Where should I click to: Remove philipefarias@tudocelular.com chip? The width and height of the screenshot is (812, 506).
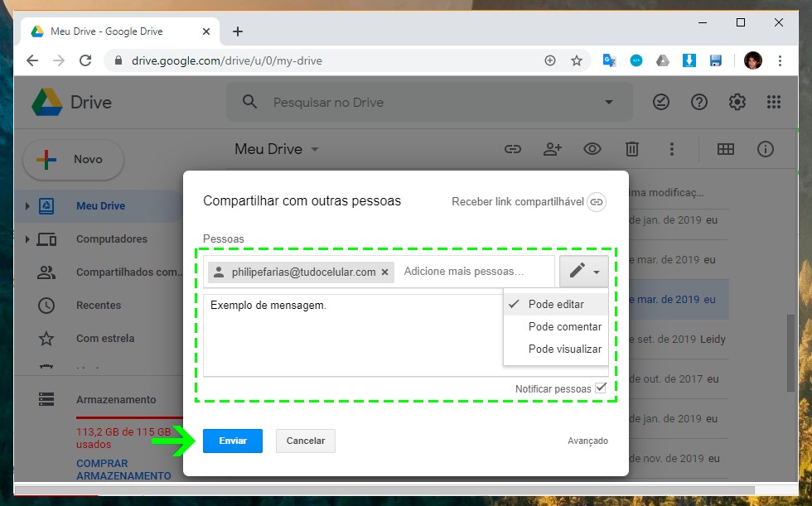coord(384,272)
